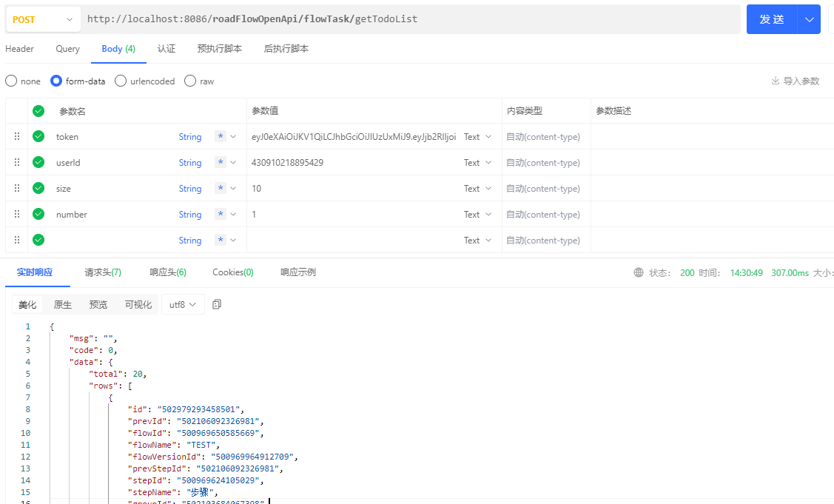The width and height of the screenshot is (834, 504).
Task: Open Text type dropdown for userId row
Action: coord(477,163)
